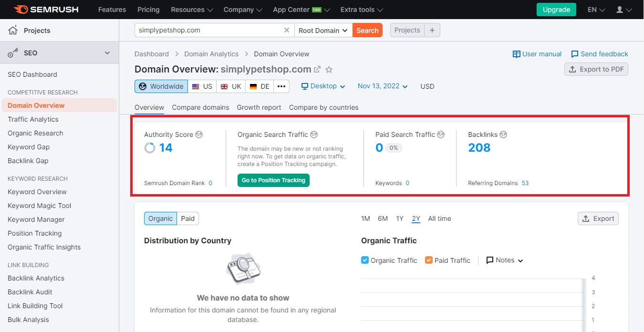Open Keyword Gap in the sidebar
644x332 pixels.
click(29, 147)
